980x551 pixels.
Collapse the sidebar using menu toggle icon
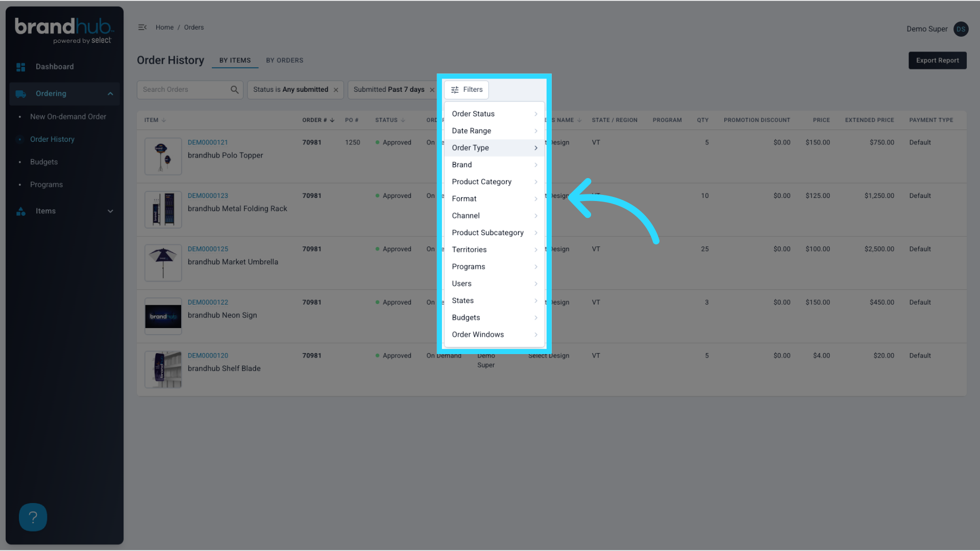point(142,28)
